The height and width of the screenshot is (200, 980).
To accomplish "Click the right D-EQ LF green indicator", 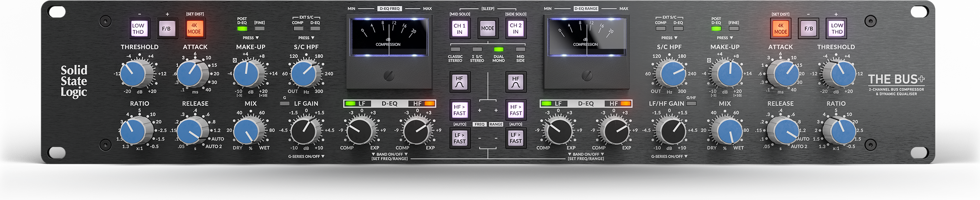I will click(547, 103).
